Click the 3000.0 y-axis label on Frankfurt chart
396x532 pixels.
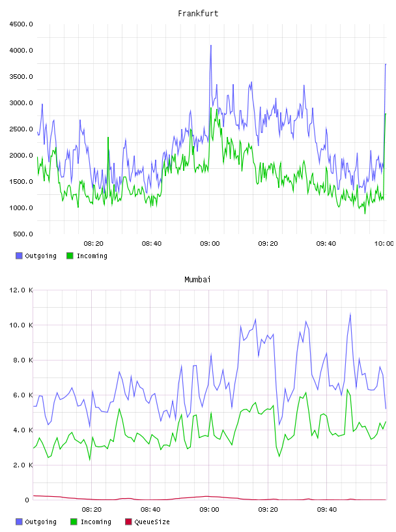pos(21,103)
